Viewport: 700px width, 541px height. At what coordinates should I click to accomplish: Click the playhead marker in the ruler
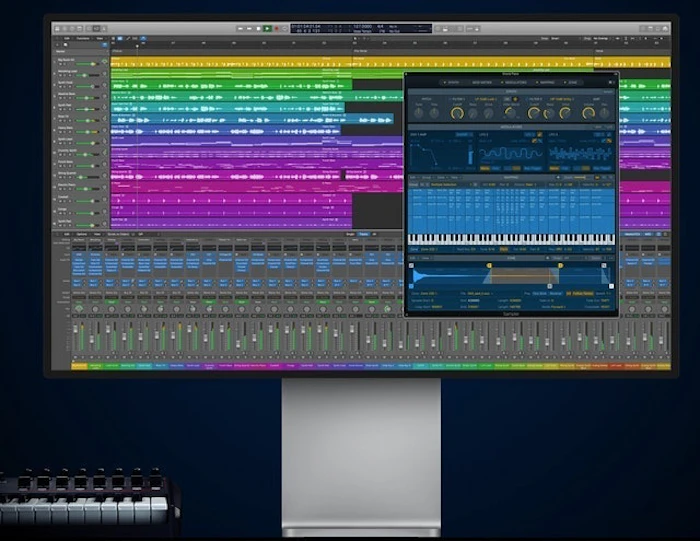[137, 46]
